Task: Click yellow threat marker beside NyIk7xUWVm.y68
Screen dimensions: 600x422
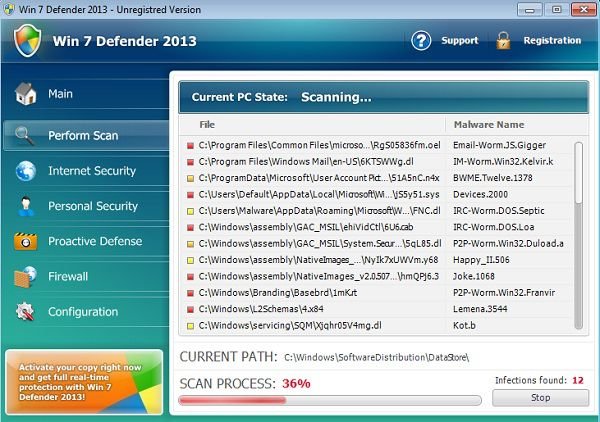Action: pos(190,261)
